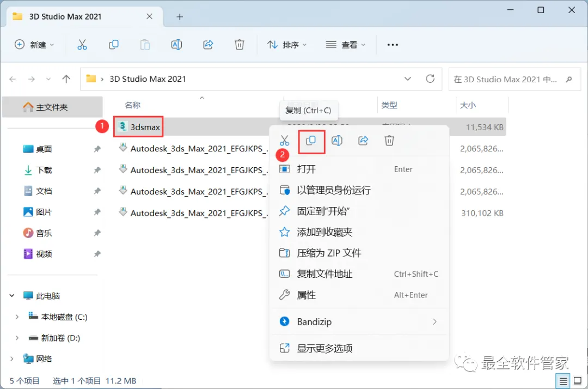Choose 属性 in the context menu
Screen dimensions: 588x389
(x=359, y=295)
